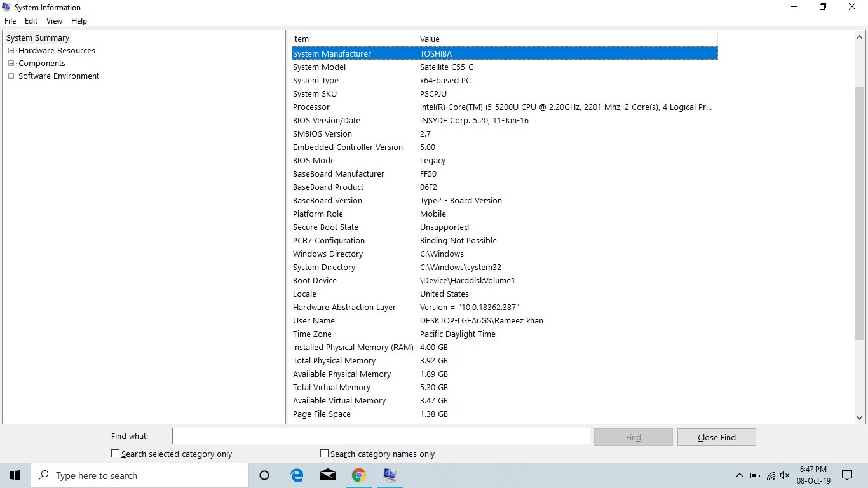Check battery status tray icon

click(755, 475)
